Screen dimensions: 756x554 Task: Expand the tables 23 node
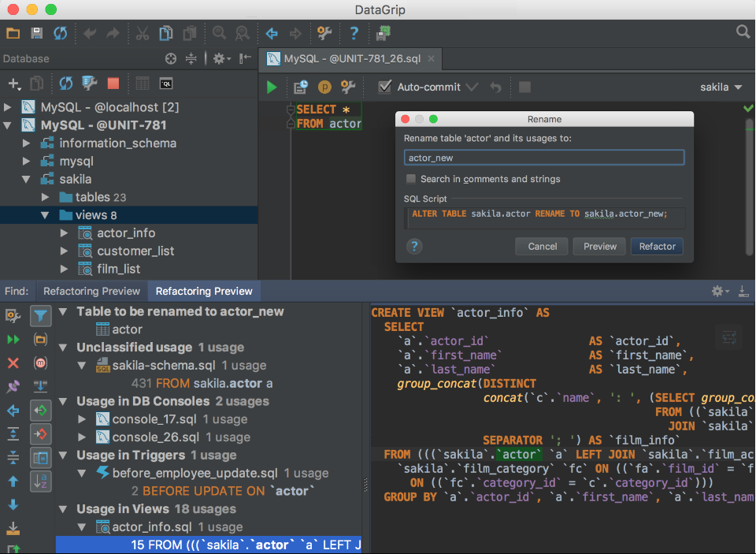point(44,197)
